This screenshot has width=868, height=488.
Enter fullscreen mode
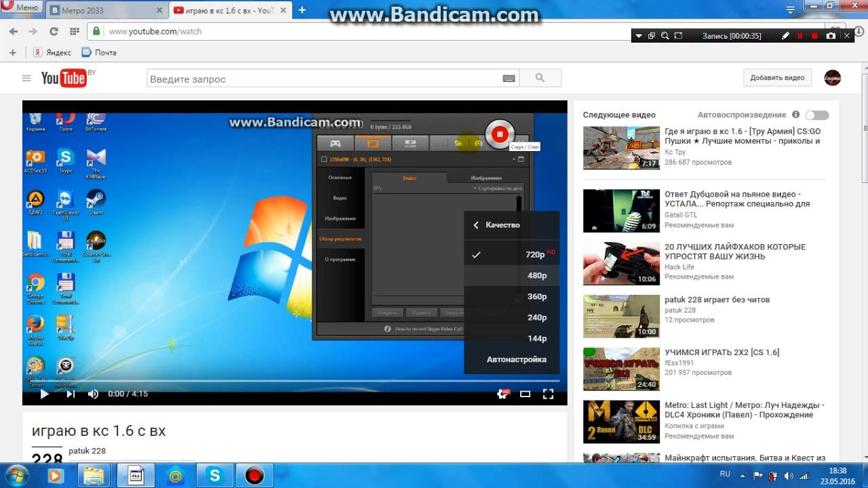(548, 394)
